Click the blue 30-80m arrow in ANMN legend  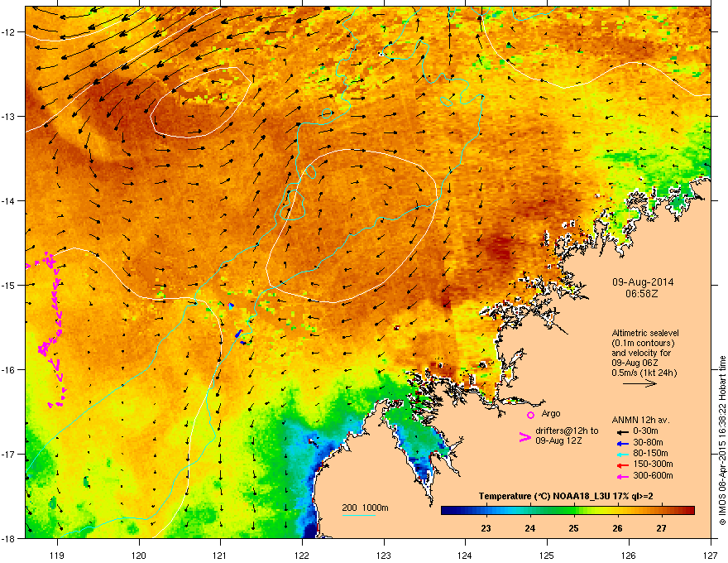(x=621, y=443)
